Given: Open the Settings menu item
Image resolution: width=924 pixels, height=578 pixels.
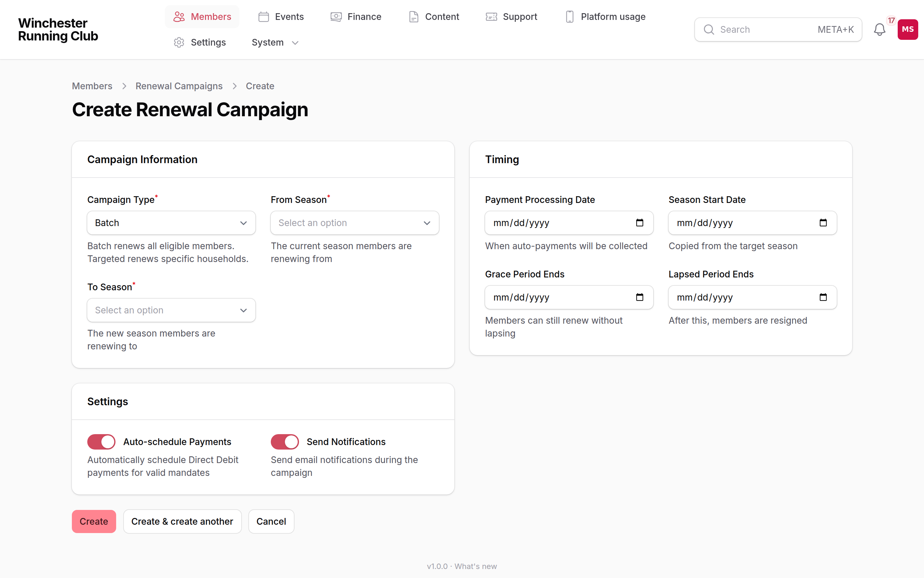Looking at the screenshot, I should [x=200, y=42].
